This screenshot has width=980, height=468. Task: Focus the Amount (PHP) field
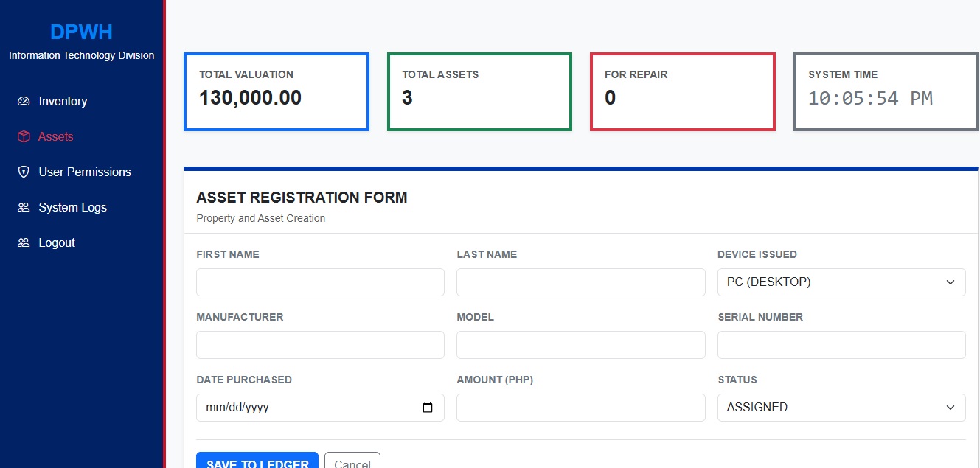581,408
